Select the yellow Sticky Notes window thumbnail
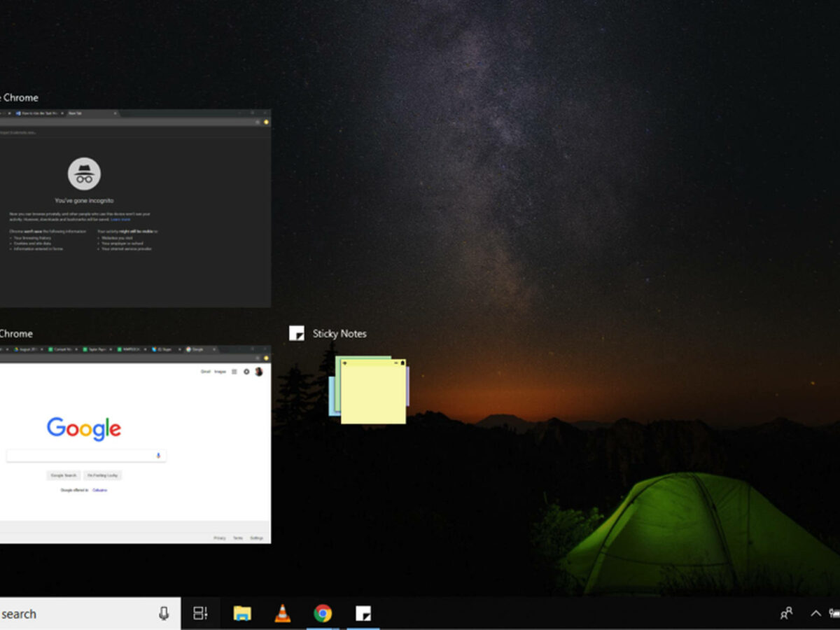Image resolution: width=840 pixels, height=630 pixels. coord(373,394)
